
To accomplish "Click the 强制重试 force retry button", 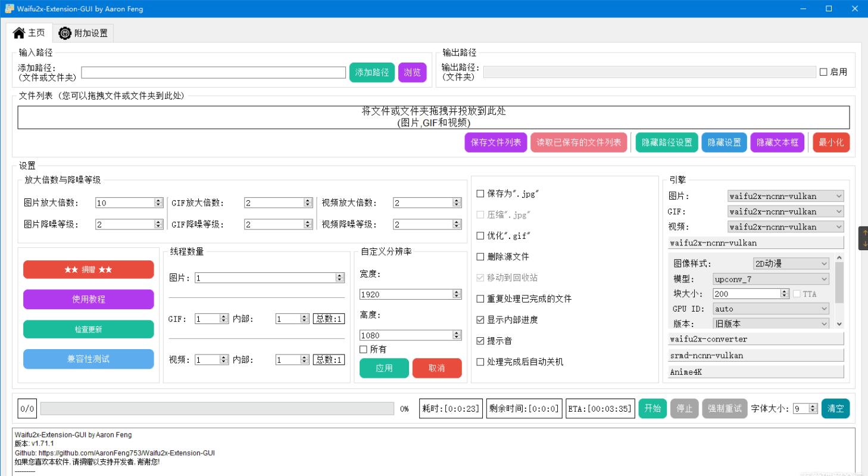I will pos(724,409).
